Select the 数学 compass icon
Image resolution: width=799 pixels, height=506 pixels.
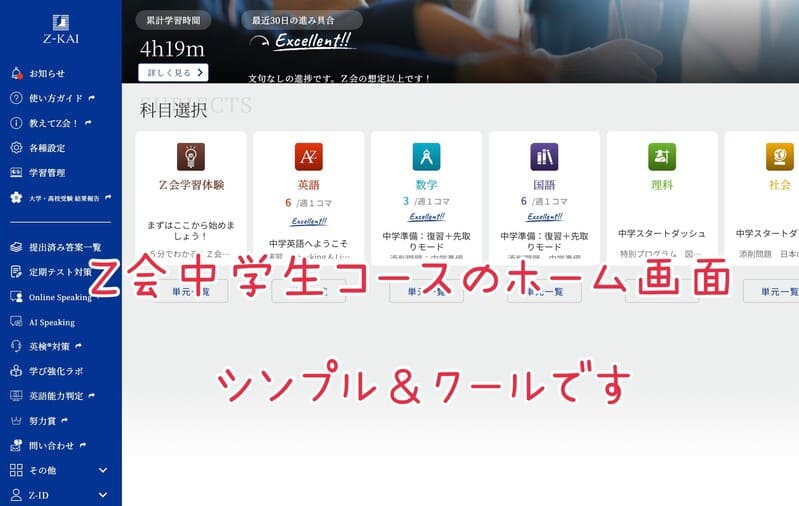coord(427,156)
